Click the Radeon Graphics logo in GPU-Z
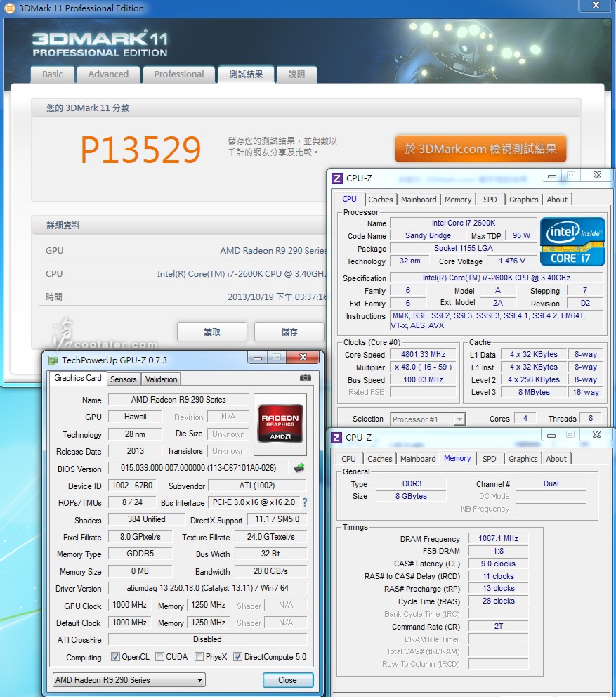Viewport: 616px width, 697px height. 280,424
